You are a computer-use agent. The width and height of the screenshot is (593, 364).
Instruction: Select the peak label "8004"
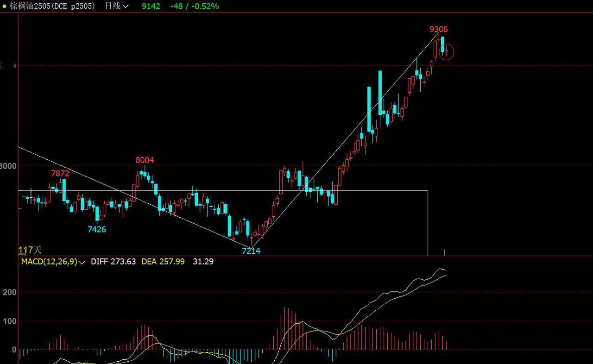pos(145,160)
